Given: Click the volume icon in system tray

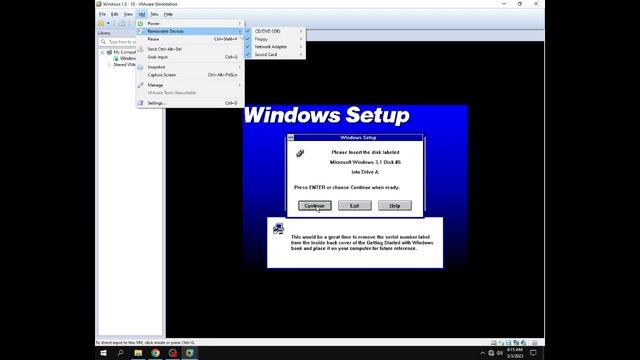Looking at the screenshot, I should 500,353.
